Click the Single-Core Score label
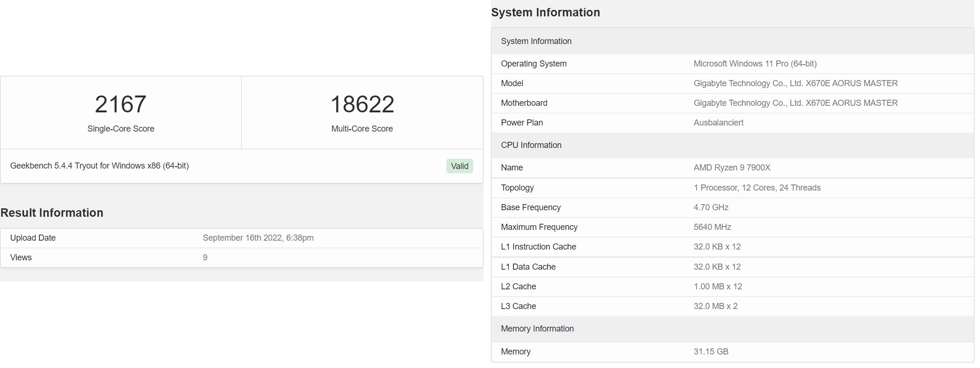This screenshot has width=980, height=368. tap(121, 129)
